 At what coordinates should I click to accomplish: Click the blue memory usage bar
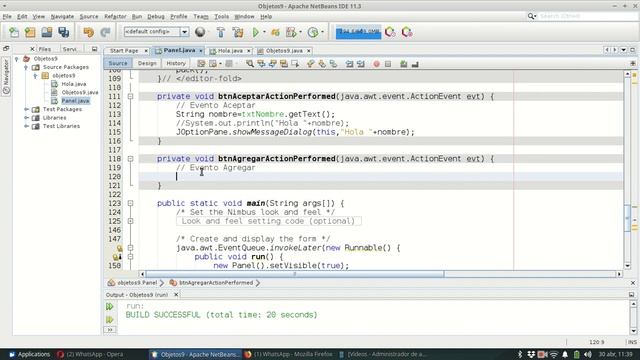[x=358, y=32]
